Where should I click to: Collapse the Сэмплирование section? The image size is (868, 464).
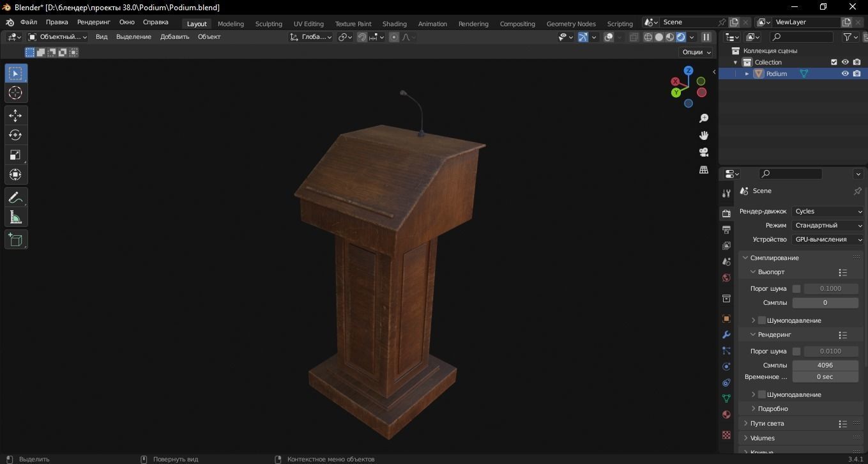[745, 258]
